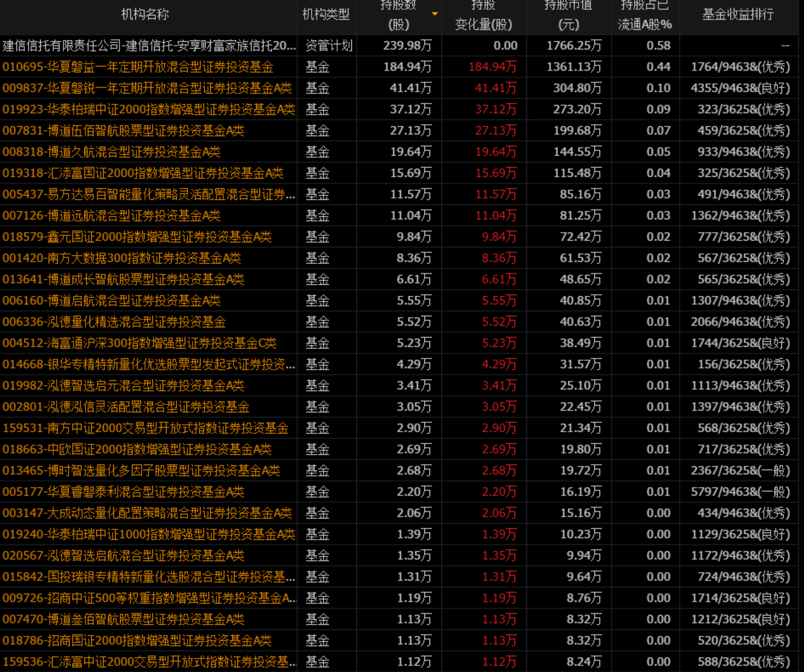
Task: Click change value 0.00 in trust row
Action: [505, 46]
